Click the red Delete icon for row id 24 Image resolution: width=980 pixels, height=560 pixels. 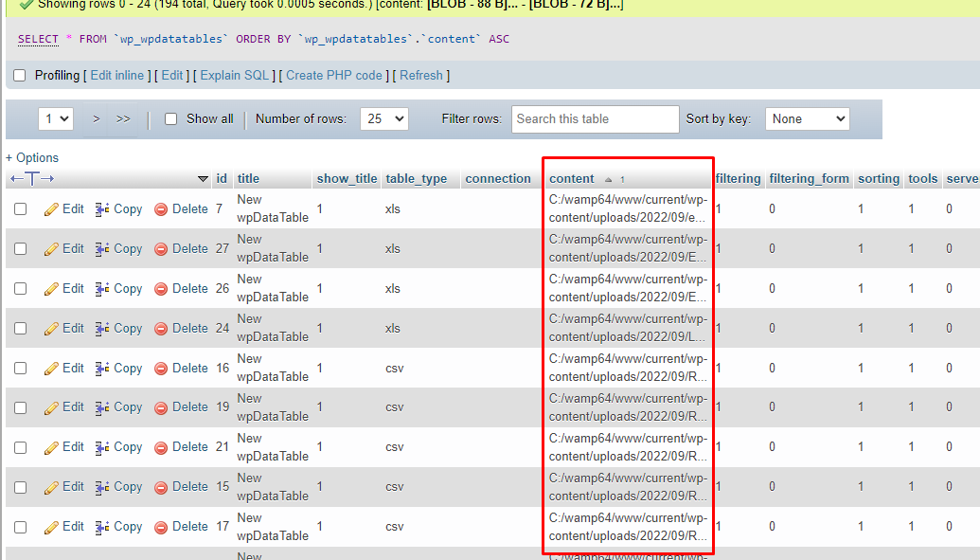tap(161, 329)
